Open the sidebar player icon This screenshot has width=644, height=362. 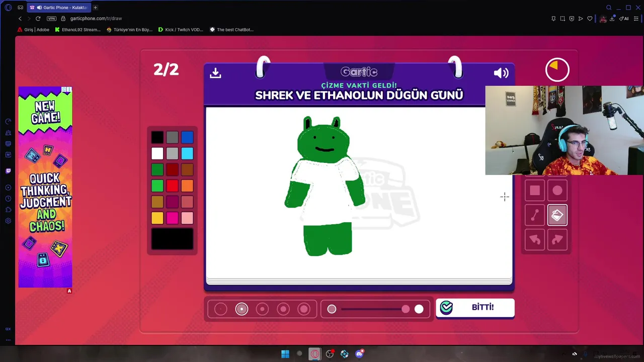pyautogui.click(x=8, y=188)
